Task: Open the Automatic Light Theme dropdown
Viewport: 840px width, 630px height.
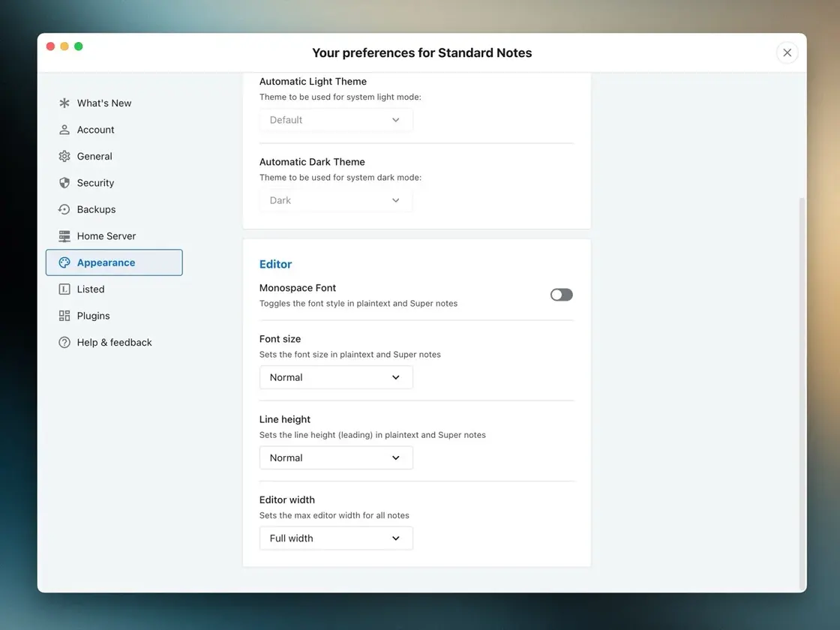Action: point(336,120)
